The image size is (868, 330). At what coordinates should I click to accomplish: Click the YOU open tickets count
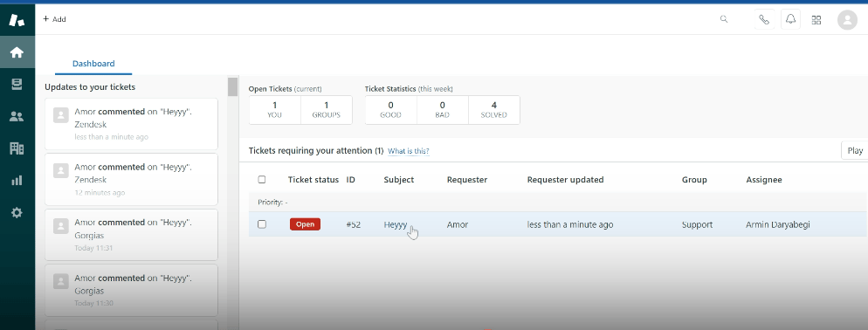(274, 110)
